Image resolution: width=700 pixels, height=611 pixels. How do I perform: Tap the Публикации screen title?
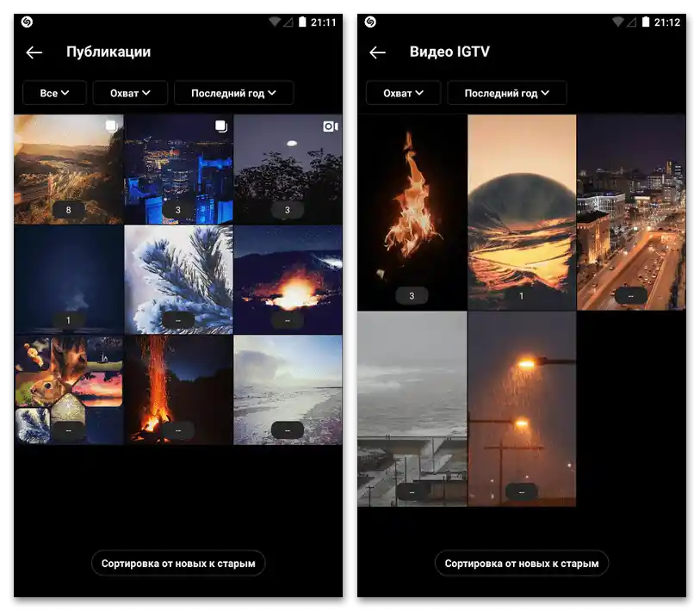[108, 52]
